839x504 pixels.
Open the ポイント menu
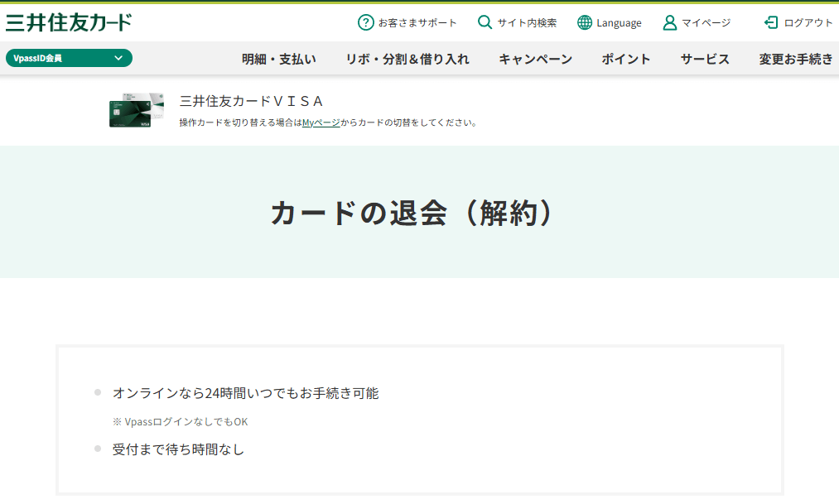point(626,59)
